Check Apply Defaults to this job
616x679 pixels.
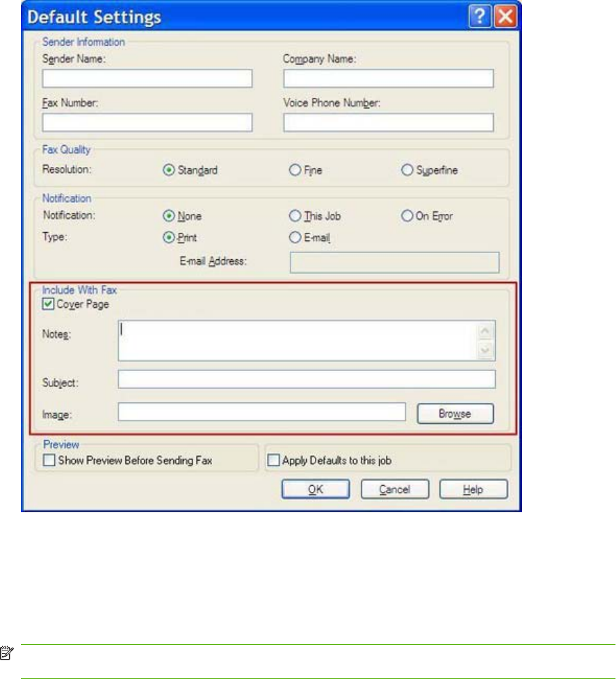tap(273, 460)
